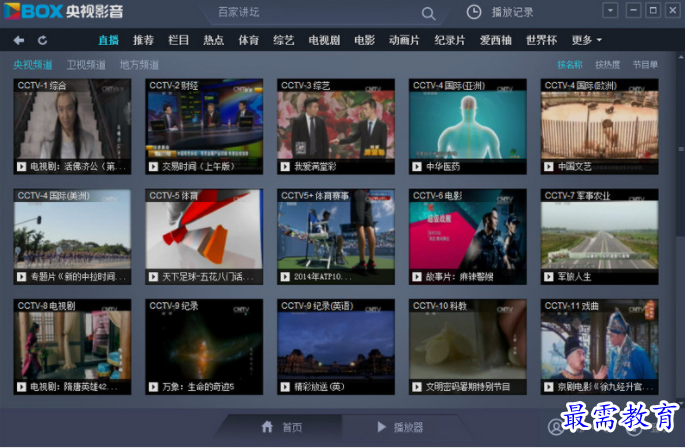Viewport: 685px width, 448px height.
Task: Click the search magnifier icon
Action: (x=428, y=14)
